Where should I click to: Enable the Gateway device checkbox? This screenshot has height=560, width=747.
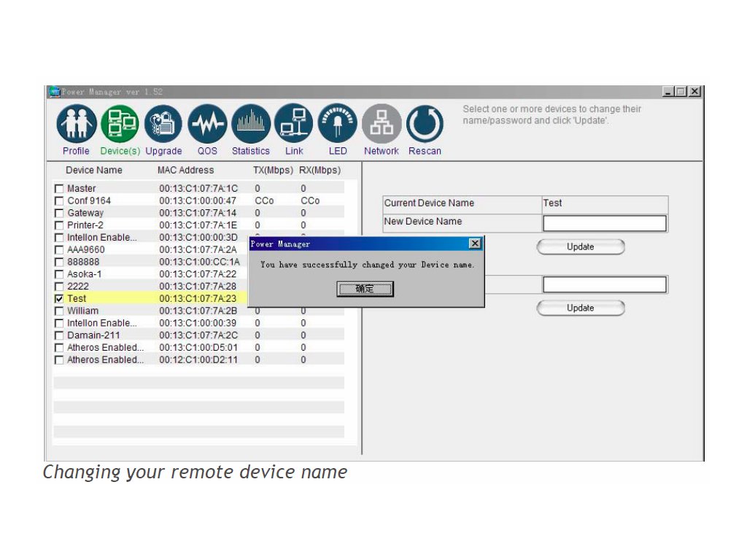click(59, 214)
